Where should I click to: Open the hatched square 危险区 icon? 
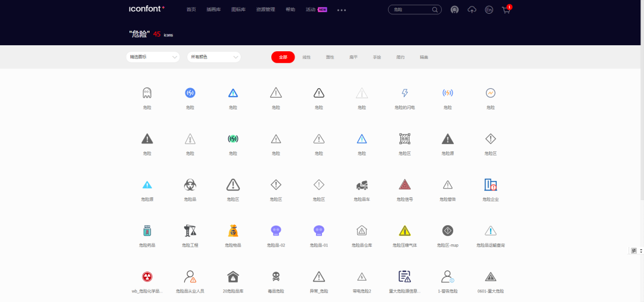point(404,139)
